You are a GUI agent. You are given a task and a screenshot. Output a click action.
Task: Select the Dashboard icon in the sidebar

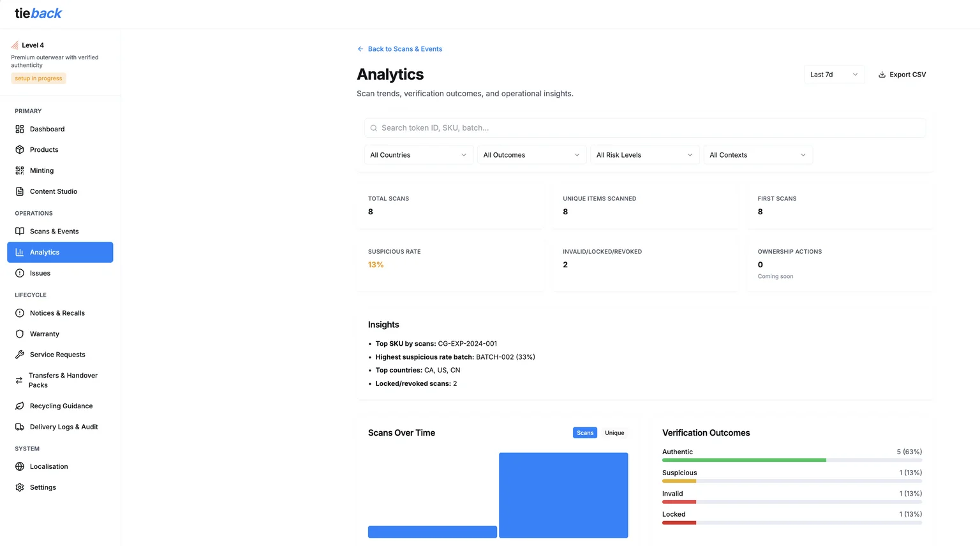[20, 129]
